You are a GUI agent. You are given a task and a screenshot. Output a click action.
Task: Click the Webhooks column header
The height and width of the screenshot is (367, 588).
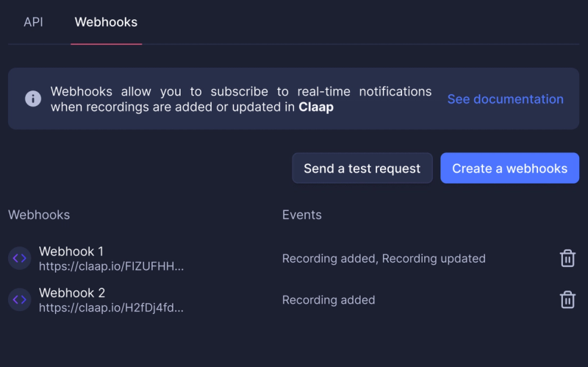(39, 215)
